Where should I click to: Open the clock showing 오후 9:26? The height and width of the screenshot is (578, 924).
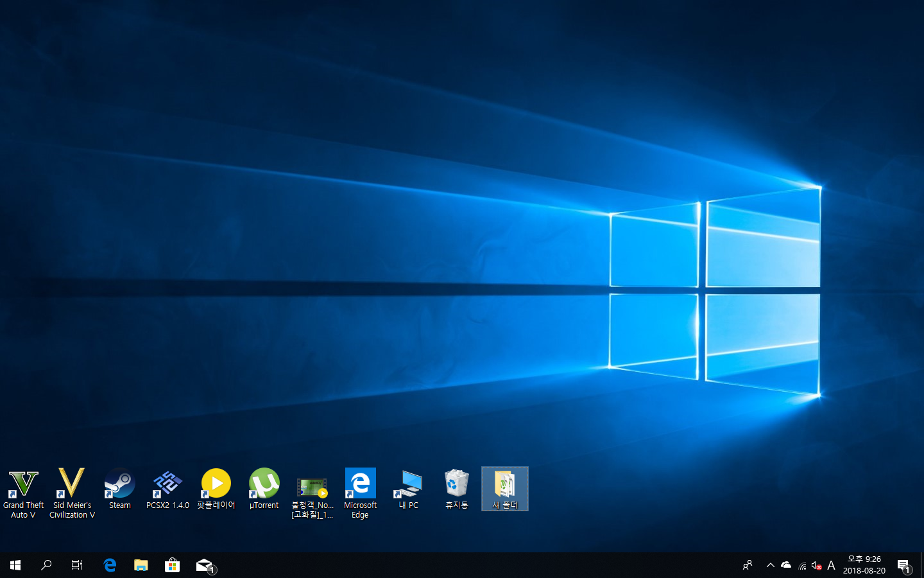tap(864, 565)
